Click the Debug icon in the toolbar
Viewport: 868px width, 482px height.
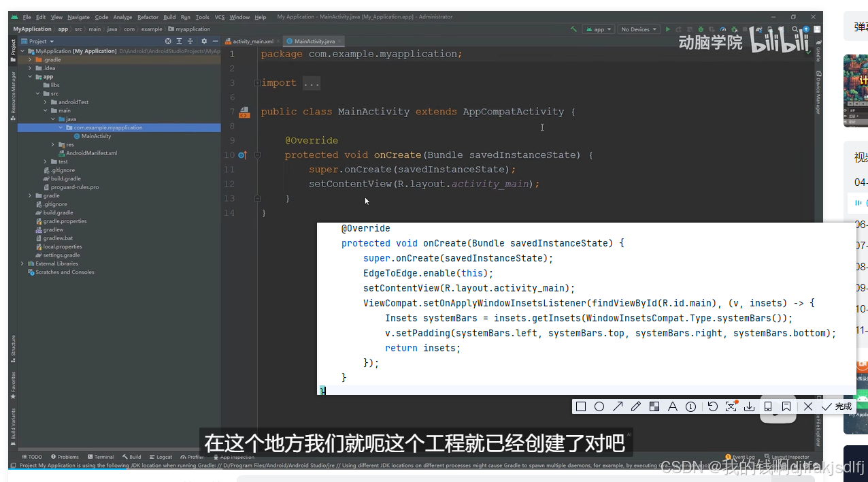[x=701, y=29]
